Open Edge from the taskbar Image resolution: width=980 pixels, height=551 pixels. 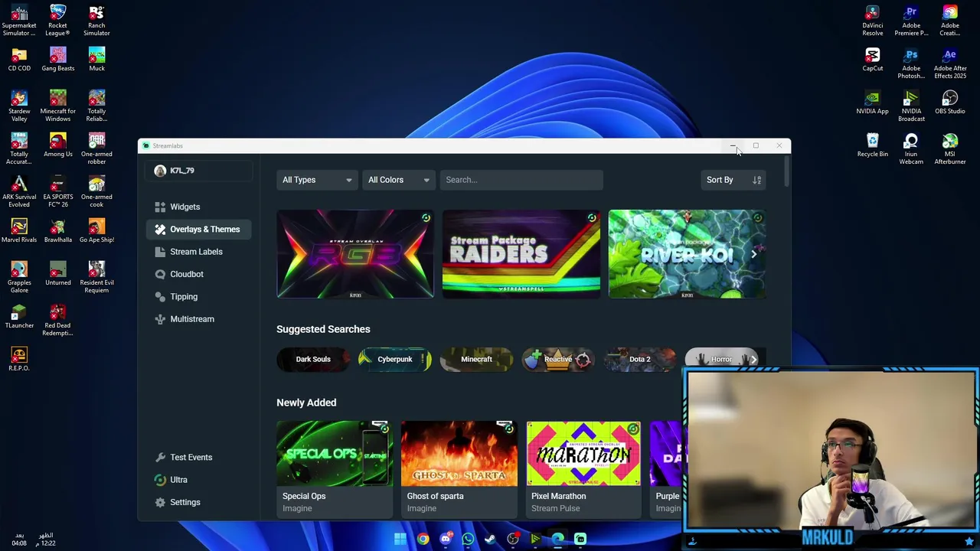pyautogui.click(x=557, y=539)
